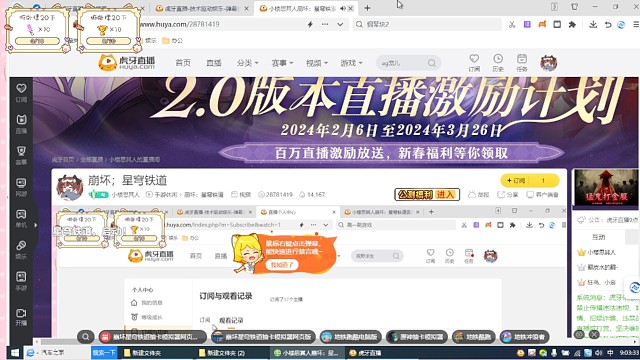Go to 直播 in Huya top navigation
The image size is (640, 360).
[214, 63]
